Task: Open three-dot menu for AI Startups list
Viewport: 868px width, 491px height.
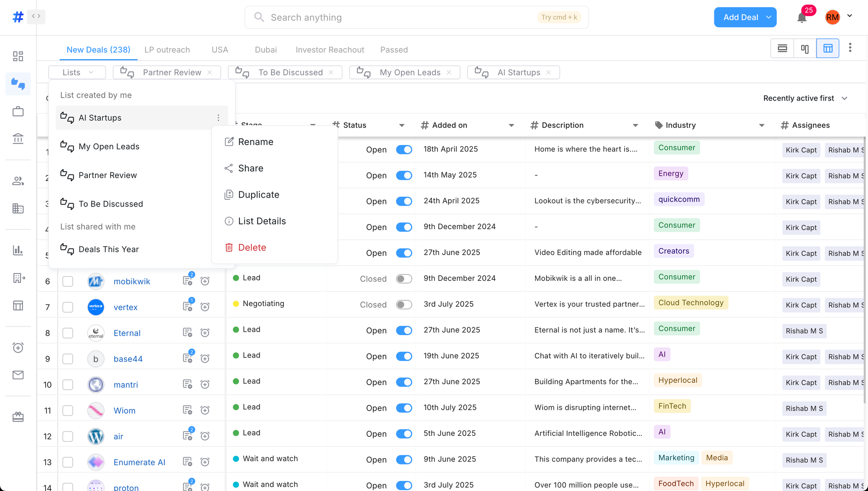Action: (x=218, y=118)
